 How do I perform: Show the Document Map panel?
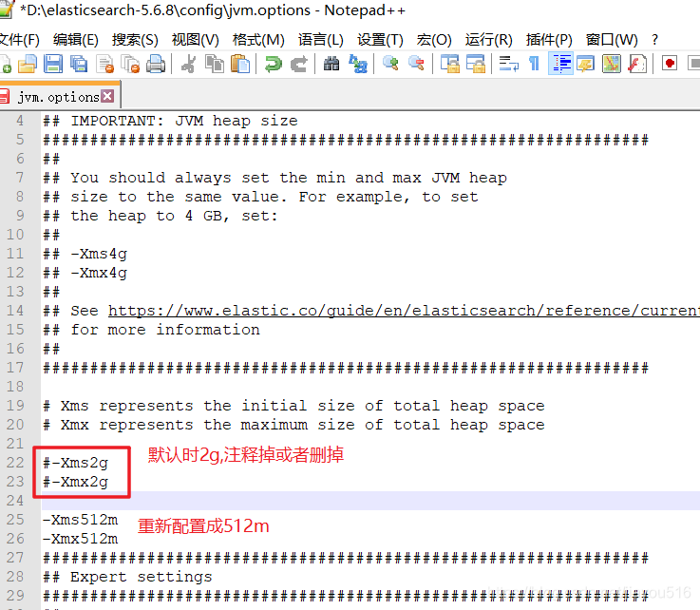pyautogui.click(x=612, y=64)
